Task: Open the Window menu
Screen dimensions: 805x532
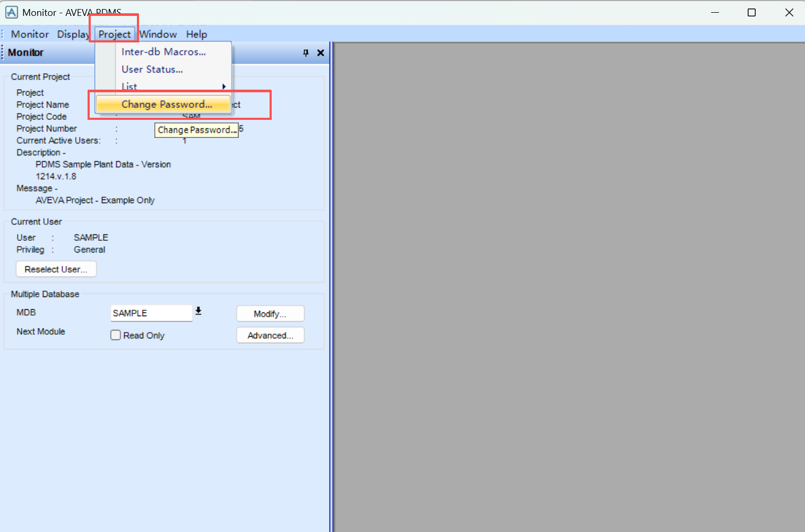Action: point(158,34)
